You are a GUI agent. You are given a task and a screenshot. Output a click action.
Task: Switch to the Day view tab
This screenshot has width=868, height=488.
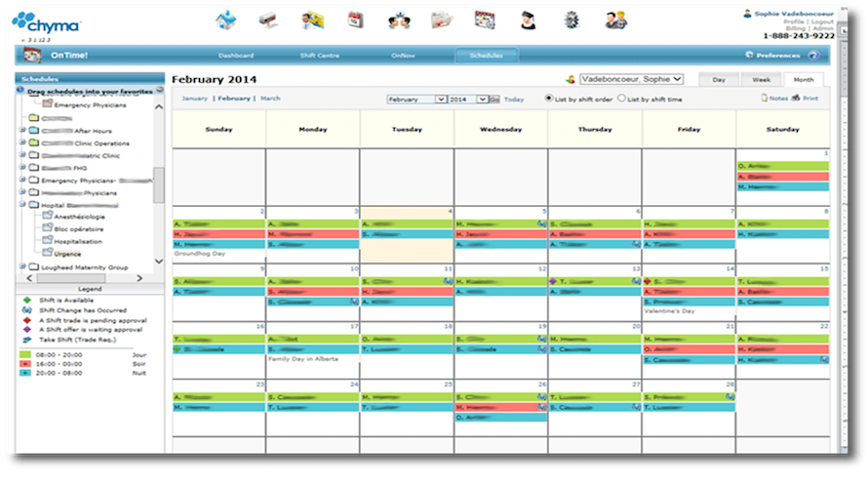tap(719, 80)
